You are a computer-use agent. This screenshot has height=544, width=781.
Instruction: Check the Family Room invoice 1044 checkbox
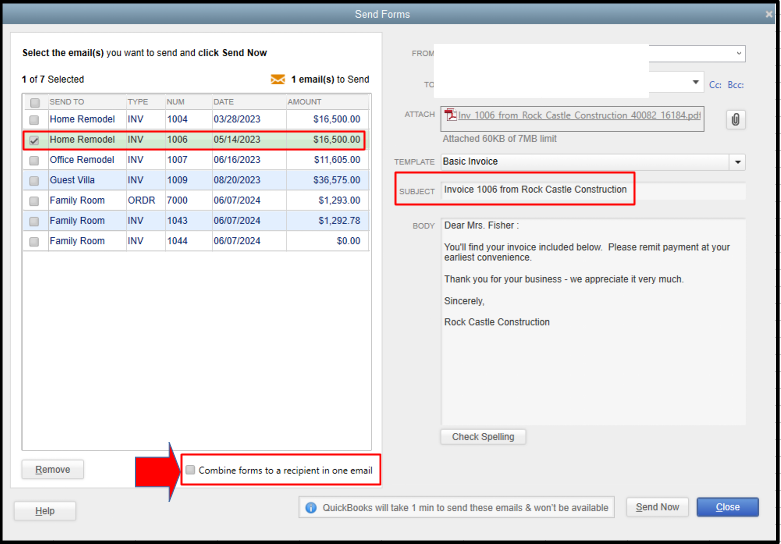click(34, 242)
